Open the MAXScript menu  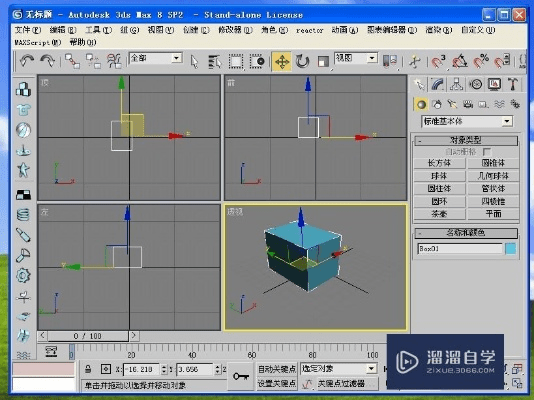(37, 43)
